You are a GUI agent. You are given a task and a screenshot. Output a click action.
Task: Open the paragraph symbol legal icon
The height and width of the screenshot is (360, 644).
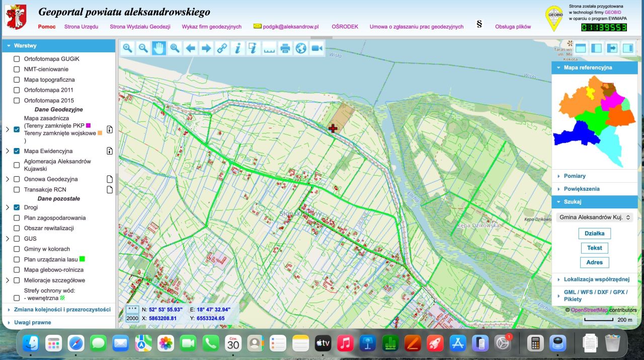click(479, 24)
